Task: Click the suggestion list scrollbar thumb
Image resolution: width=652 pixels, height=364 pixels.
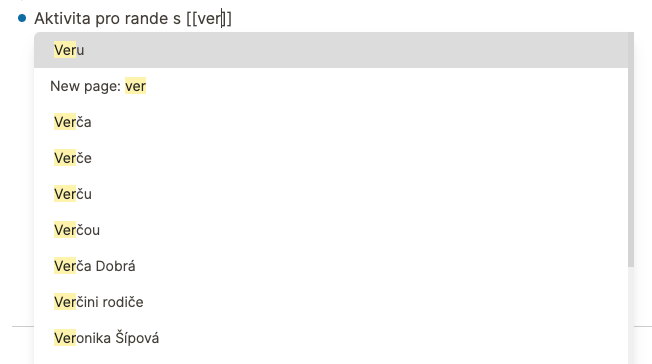Action: pos(631,150)
